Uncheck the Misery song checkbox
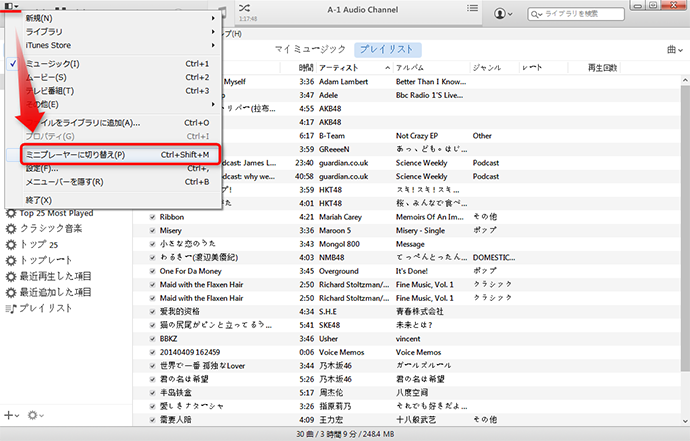This screenshot has height=441, width=690. click(152, 231)
